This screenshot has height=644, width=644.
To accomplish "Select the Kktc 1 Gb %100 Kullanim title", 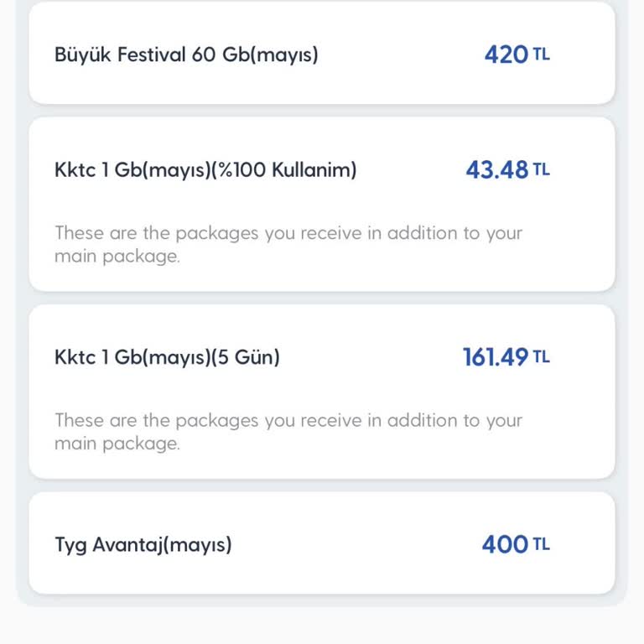I will click(x=205, y=170).
